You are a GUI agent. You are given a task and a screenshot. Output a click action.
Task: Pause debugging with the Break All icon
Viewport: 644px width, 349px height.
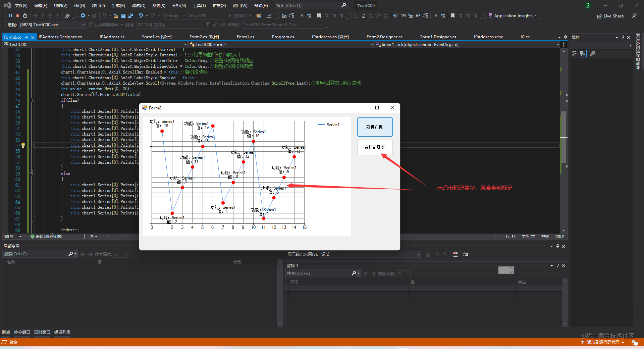click(x=10, y=16)
